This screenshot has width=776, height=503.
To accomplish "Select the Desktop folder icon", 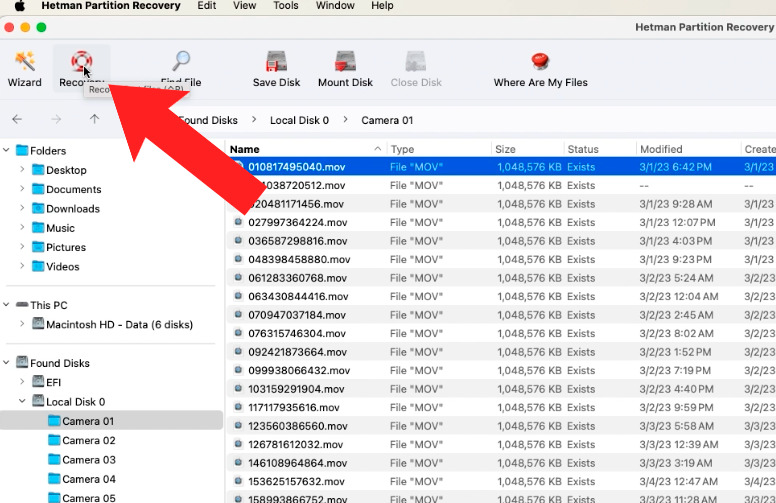I will pos(38,170).
